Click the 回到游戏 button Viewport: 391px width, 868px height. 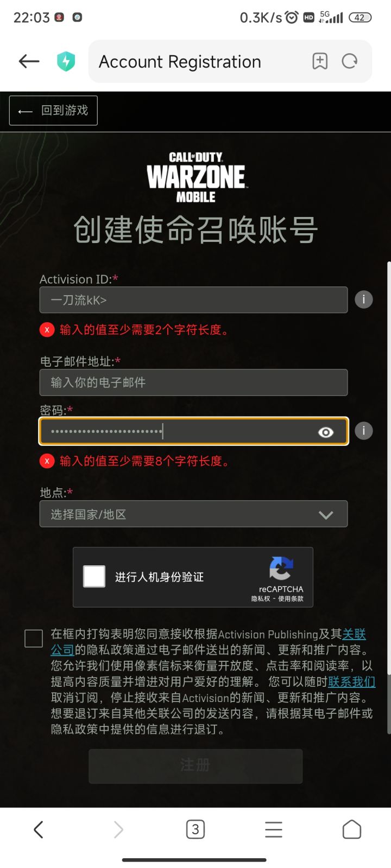pos(53,111)
